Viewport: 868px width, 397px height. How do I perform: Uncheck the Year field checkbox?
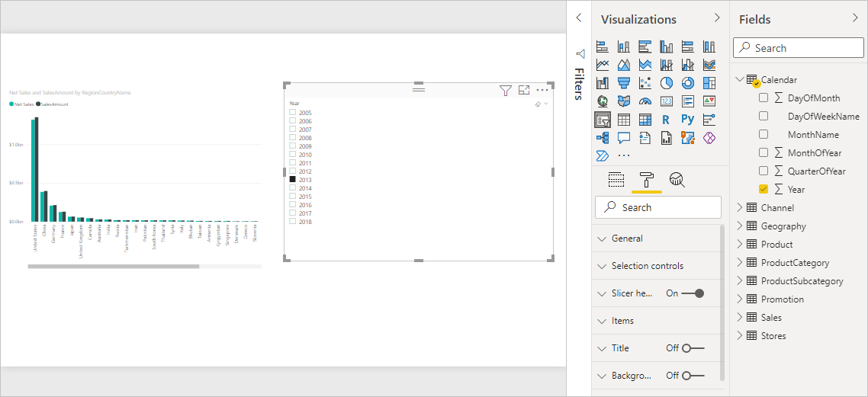pos(764,189)
